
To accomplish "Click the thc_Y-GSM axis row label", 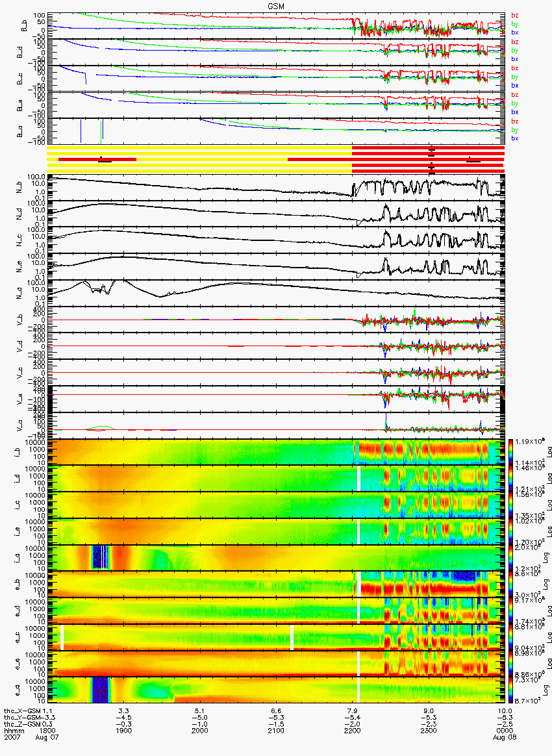I will click(x=23, y=718).
